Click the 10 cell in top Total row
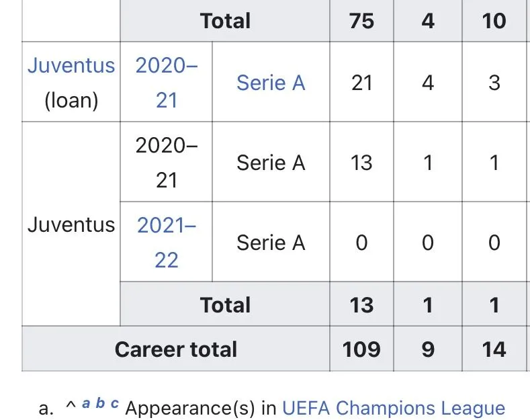The height and width of the screenshot is (420, 530). click(x=494, y=21)
